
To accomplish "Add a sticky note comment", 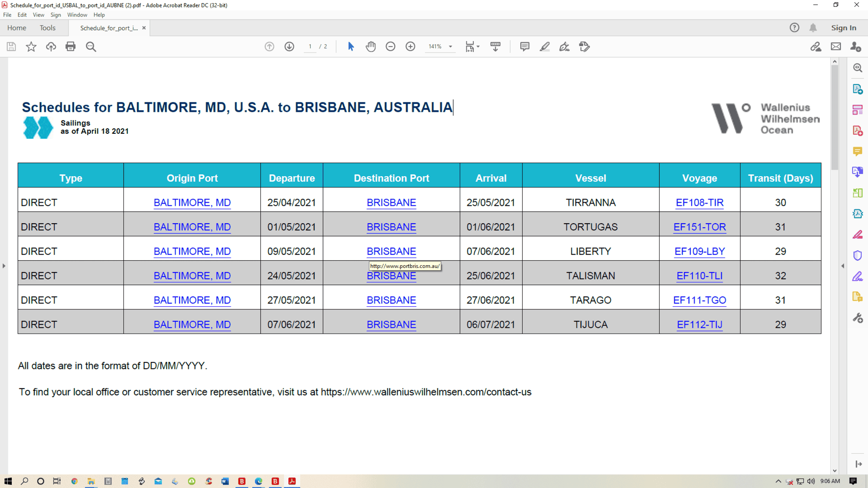I will point(524,47).
